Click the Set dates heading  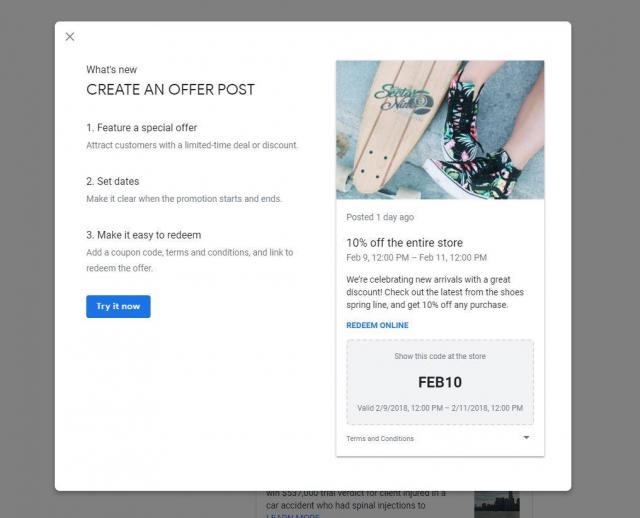[113, 181]
